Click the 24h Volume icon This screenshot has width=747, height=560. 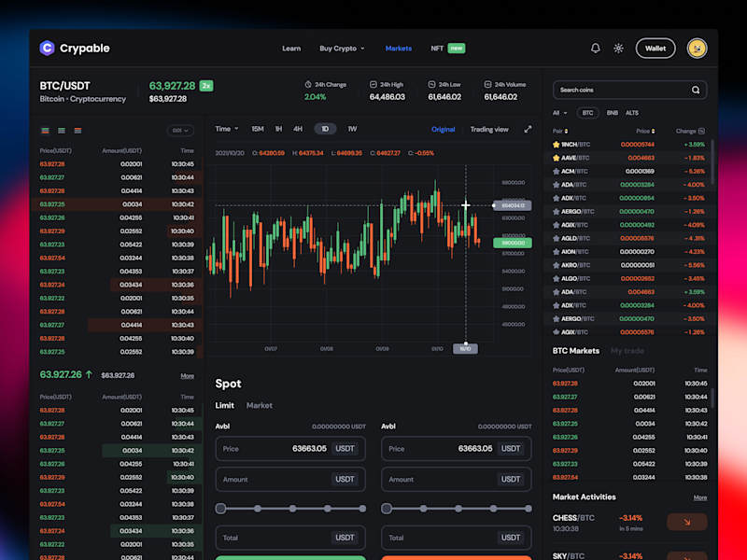click(x=487, y=84)
